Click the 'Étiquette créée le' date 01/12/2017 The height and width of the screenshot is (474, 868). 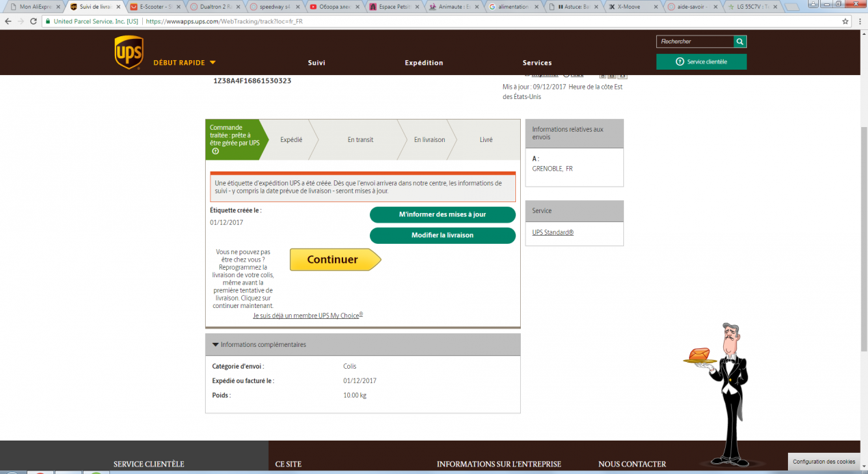(x=226, y=223)
